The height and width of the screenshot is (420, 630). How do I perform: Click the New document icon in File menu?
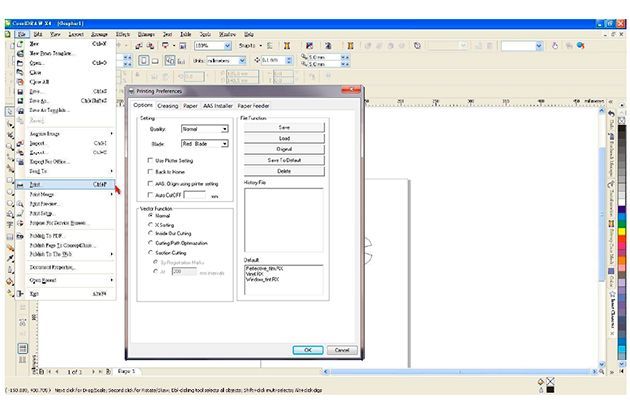click(x=21, y=44)
